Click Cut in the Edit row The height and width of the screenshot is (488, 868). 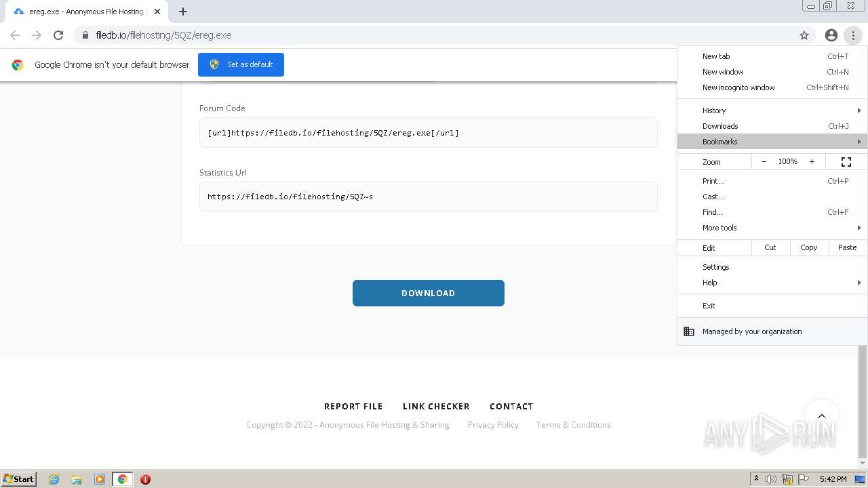pos(770,247)
